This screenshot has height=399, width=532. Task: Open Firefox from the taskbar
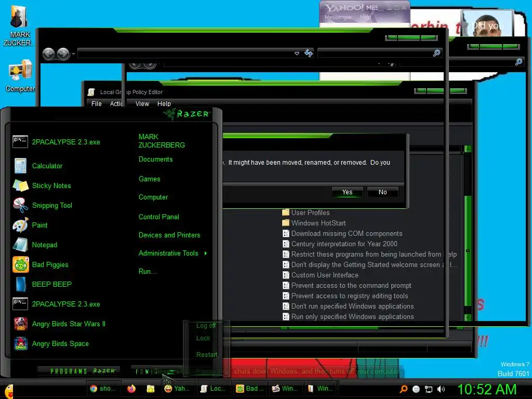pyautogui.click(x=131, y=389)
